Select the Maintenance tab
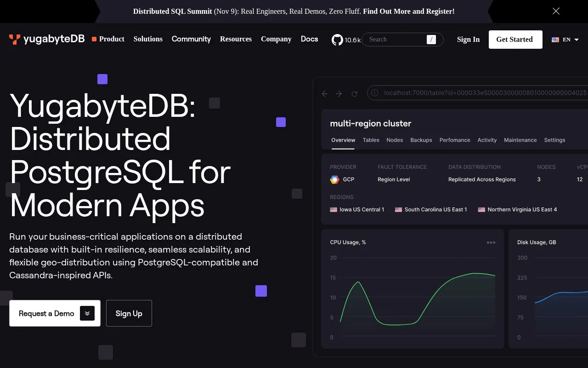 pos(520,140)
